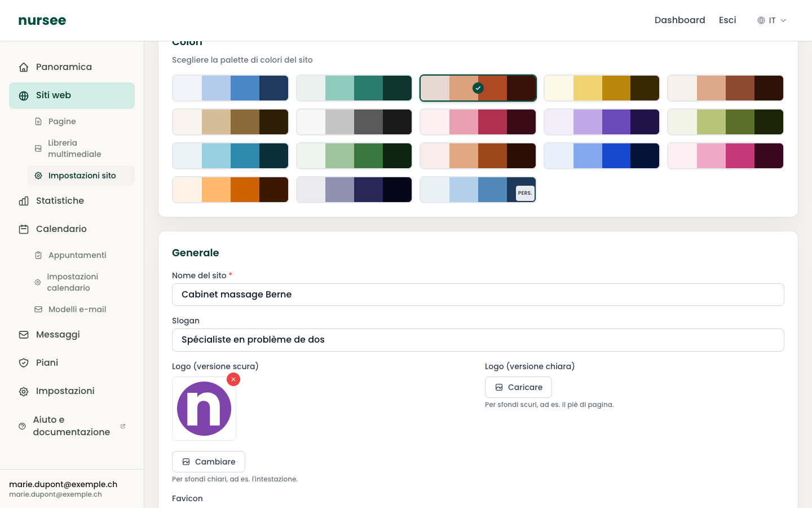Viewport: 812px width, 508px height.
Task: Click the Panoramica home icon
Action: [24, 67]
